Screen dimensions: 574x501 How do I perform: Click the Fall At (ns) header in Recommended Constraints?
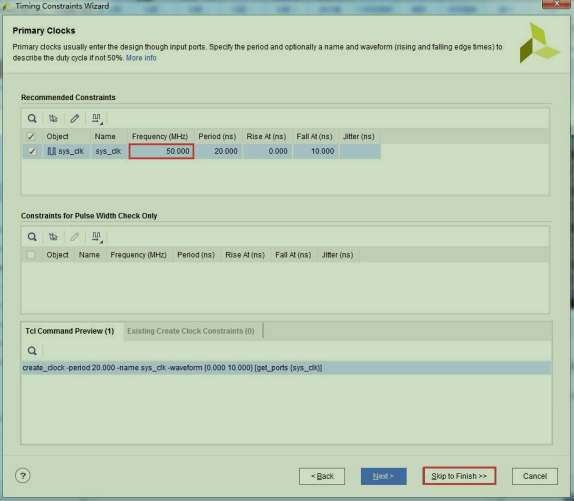point(314,137)
